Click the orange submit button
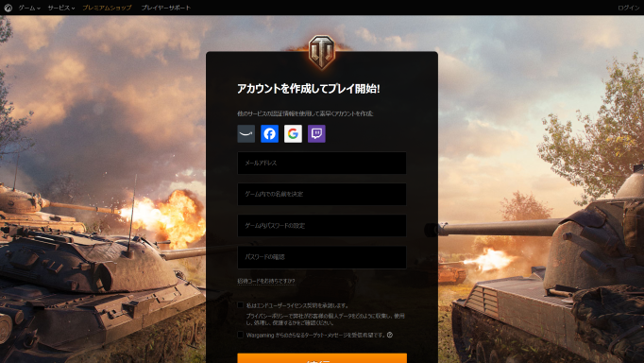The height and width of the screenshot is (363, 644). pos(322,358)
